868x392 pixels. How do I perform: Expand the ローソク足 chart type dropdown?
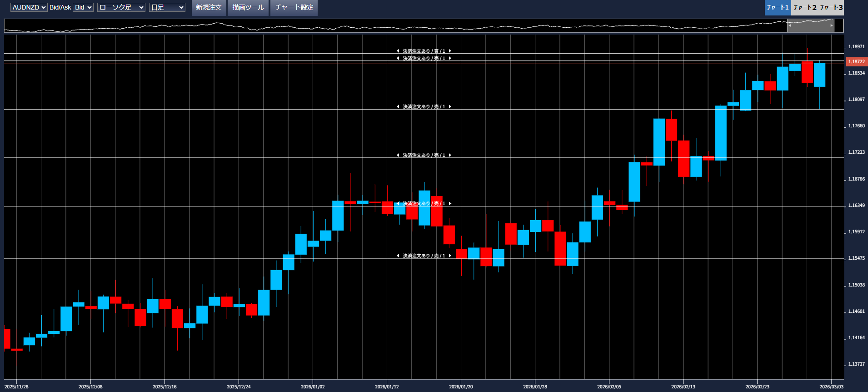tap(121, 7)
